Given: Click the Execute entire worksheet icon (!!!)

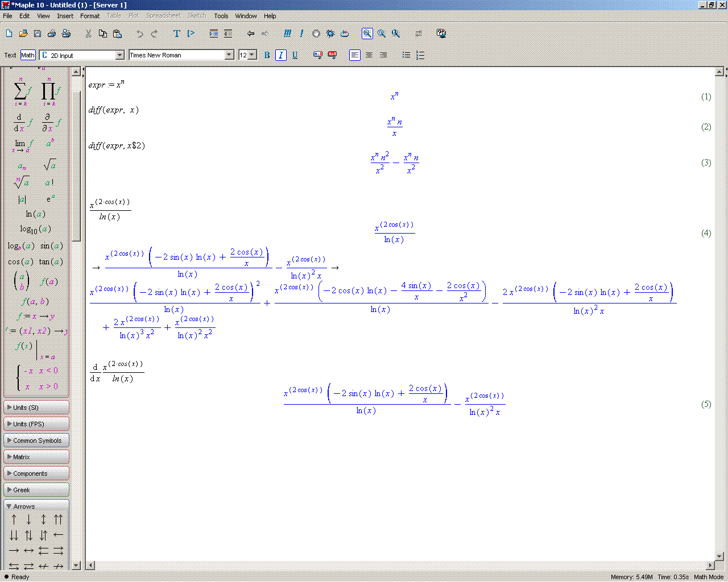Looking at the screenshot, I should [287, 34].
